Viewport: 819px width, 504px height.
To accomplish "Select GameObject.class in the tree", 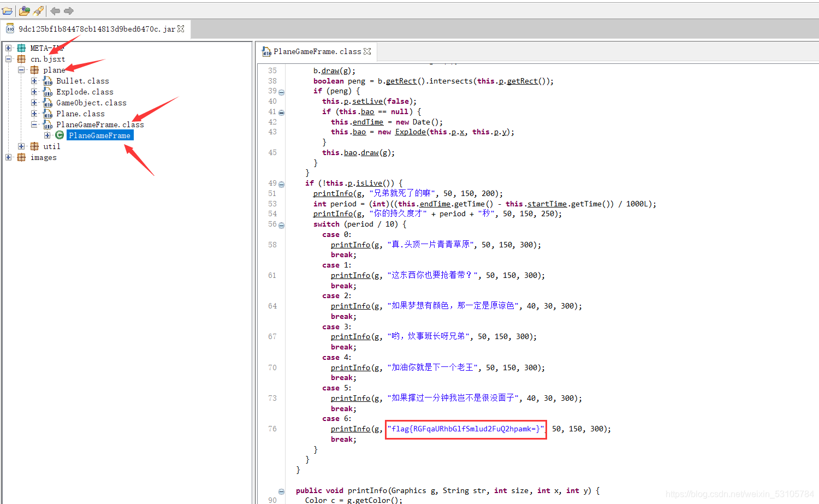I will [x=91, y=103].
